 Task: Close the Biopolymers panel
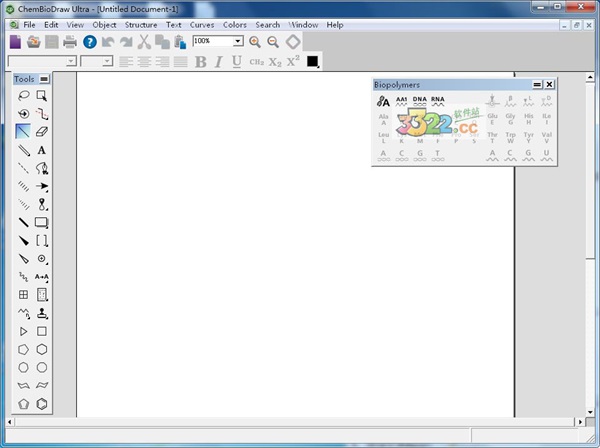pos(549,85)
